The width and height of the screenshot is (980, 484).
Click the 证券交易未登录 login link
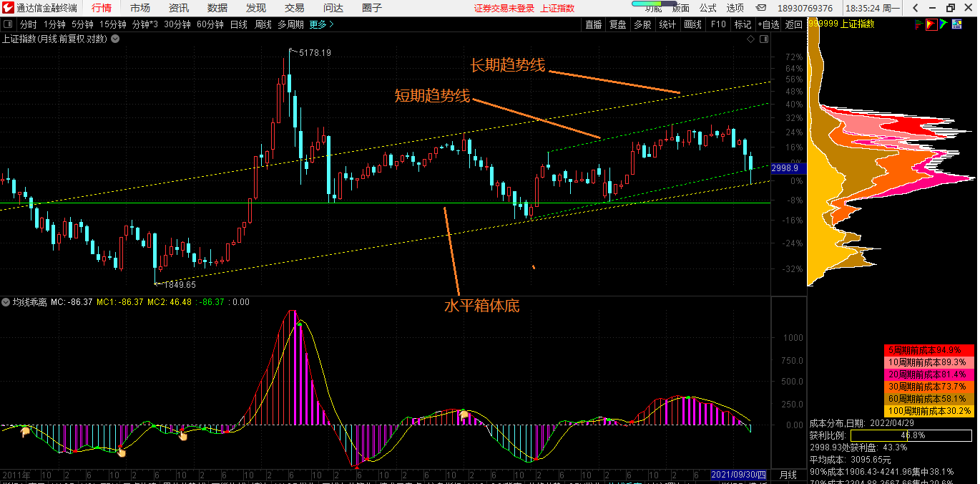[504, 8]
